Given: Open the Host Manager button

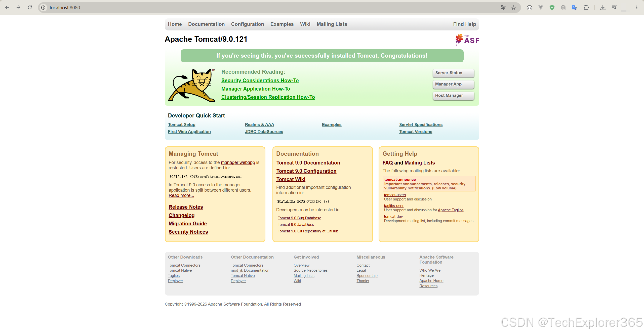Looking at the screenshot, I should pos(453,96).
